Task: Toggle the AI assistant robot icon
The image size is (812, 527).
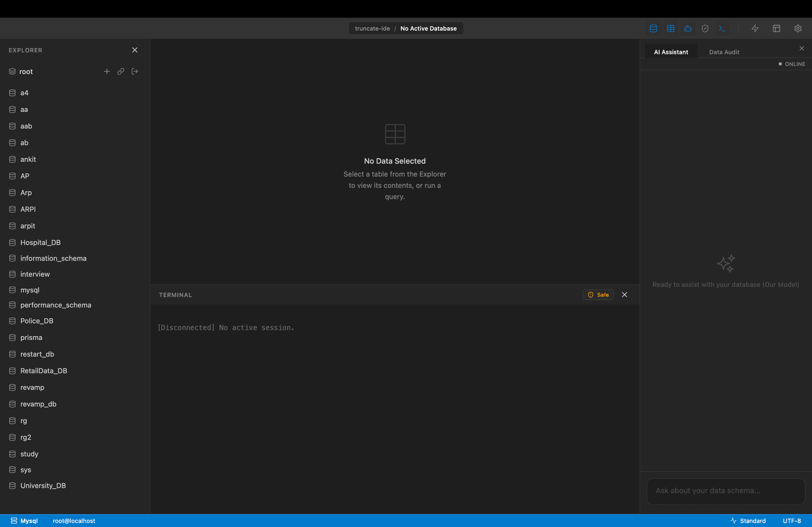Action: (x=687, y=28)
